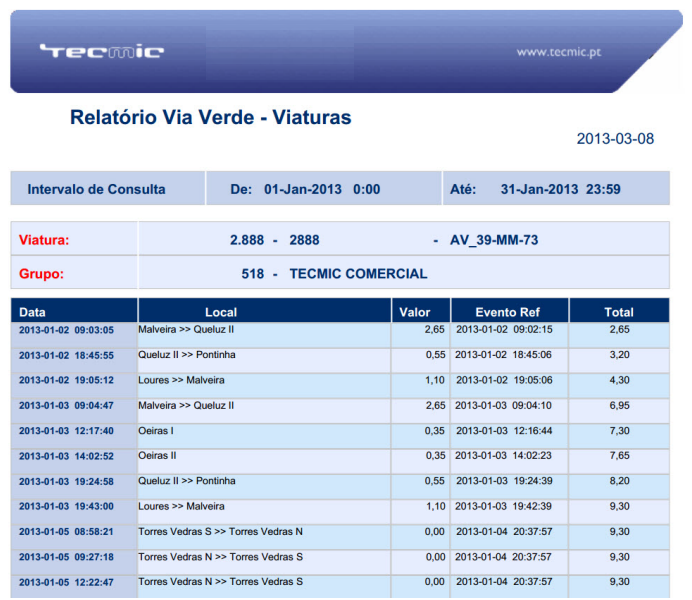Viewport: 692px width, 600px height.
Task: Select the 'Oeiras I' location cell
Action: 156,431
